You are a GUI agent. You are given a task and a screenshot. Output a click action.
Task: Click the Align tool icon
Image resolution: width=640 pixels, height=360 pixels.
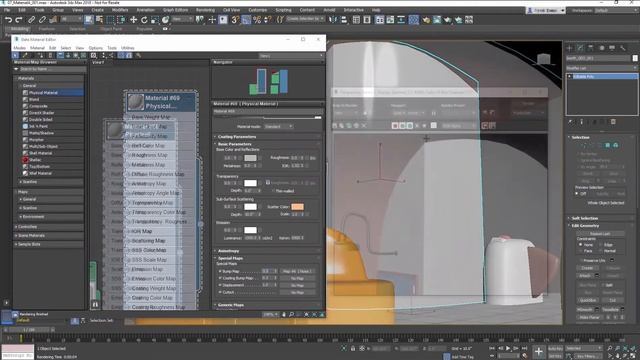(x=344, y=20)
